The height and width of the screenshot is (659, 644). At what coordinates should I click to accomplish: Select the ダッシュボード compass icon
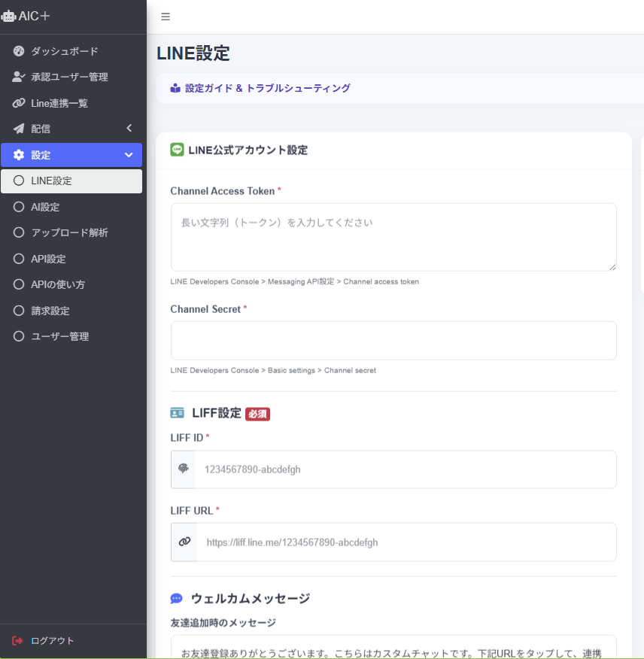tap(18, 51)
